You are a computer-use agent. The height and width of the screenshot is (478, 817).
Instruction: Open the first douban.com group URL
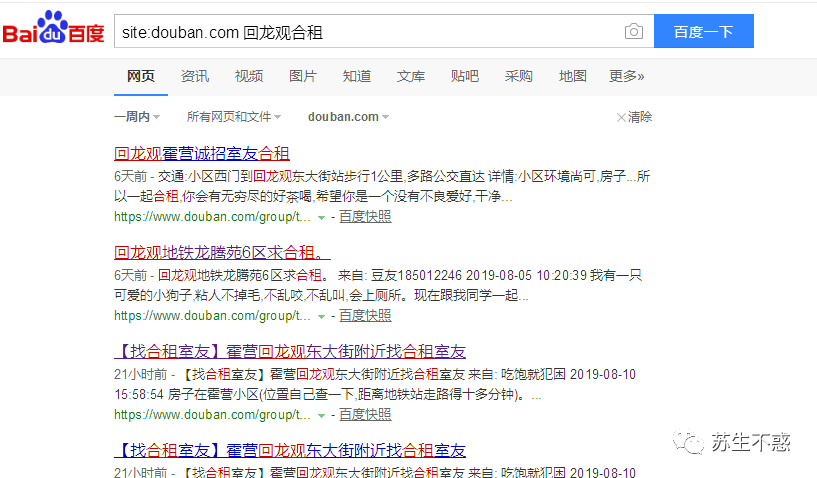click(x=212, y=217)
